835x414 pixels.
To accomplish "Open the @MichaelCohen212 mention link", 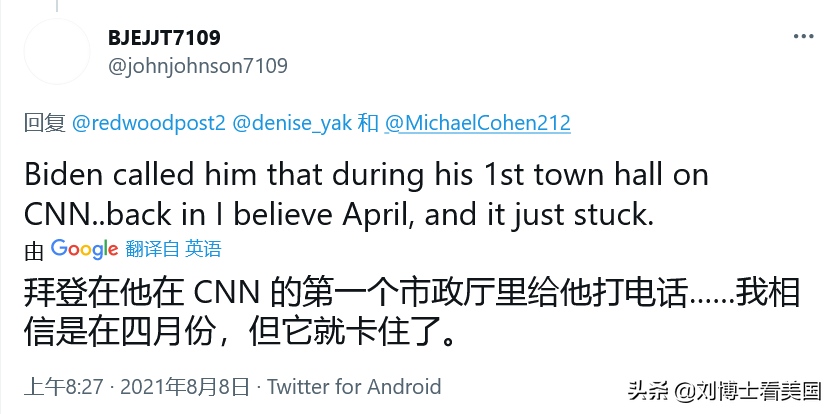I will click(x=477, y=124).
